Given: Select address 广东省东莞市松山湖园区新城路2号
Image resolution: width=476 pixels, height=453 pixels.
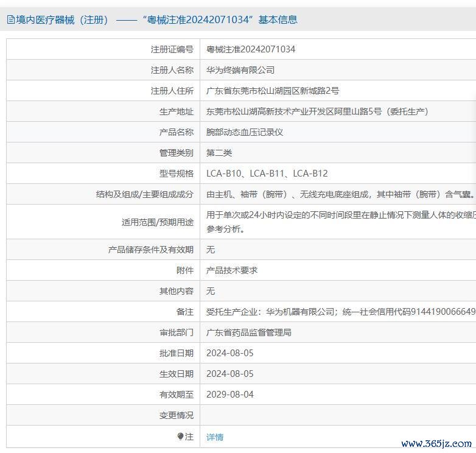Looking at the screenshot, I should click(x=273, y=91).
